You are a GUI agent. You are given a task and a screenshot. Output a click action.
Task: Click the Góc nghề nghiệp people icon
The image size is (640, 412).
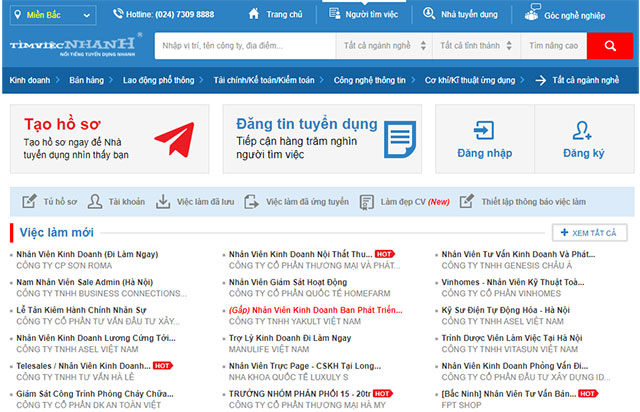532,12
